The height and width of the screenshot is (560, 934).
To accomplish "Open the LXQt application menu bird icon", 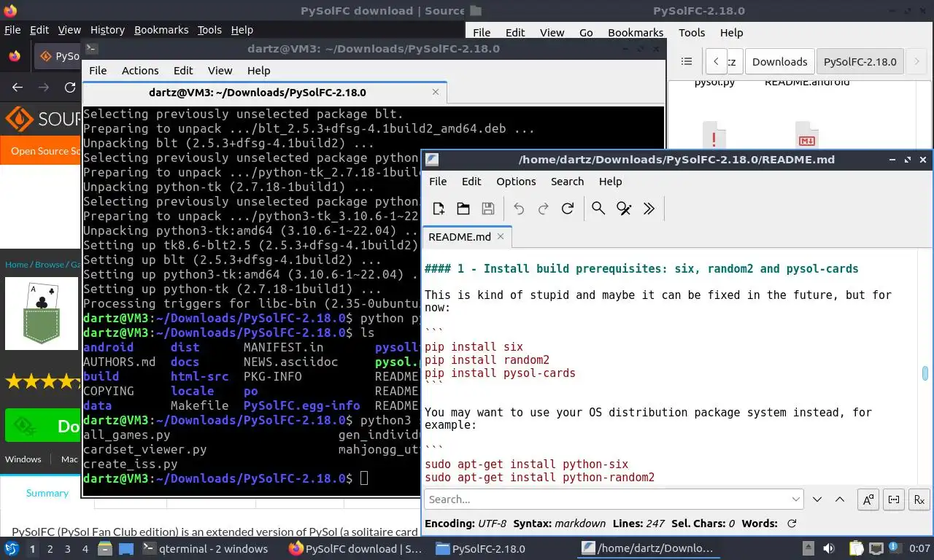I will 12,548.
